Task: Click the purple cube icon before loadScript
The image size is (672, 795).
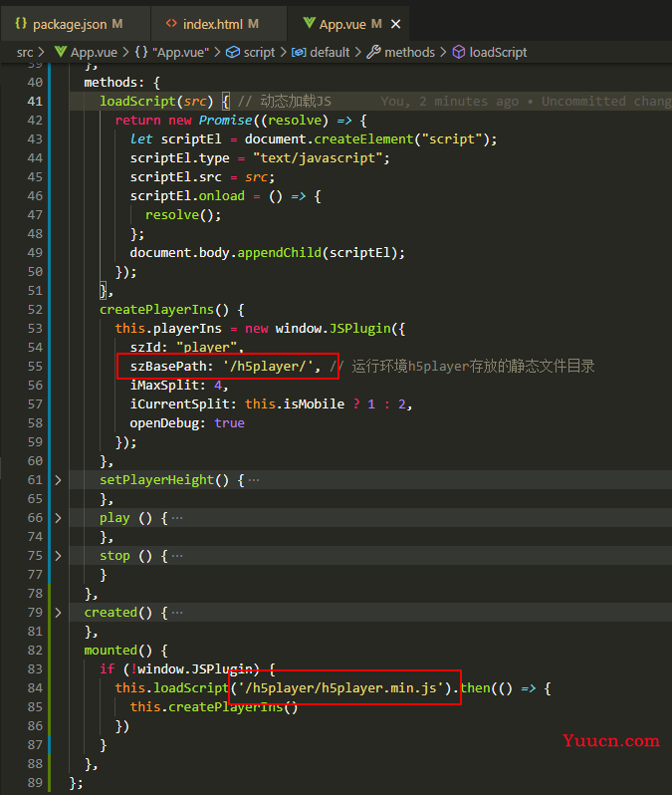Action: (459, 52)
